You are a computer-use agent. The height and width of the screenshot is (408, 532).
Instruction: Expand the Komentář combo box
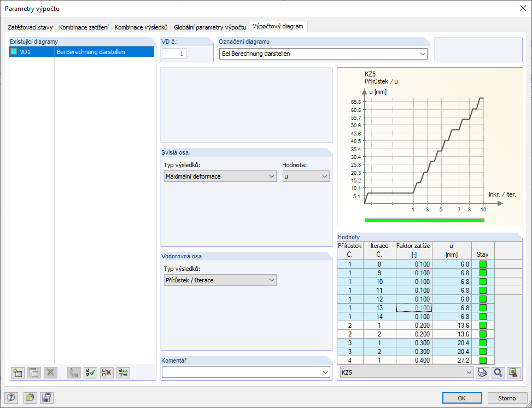pyautogui.click(x=245, y=372)
